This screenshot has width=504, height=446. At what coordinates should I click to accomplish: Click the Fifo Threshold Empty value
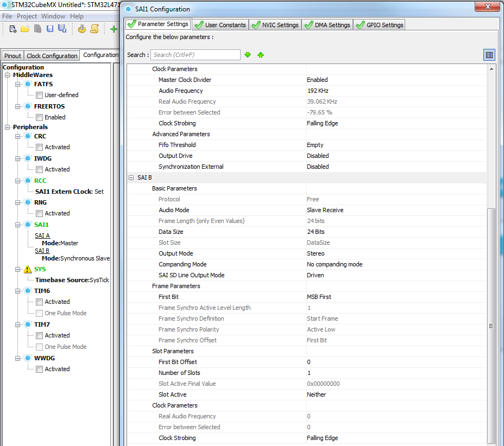point(315,145)
